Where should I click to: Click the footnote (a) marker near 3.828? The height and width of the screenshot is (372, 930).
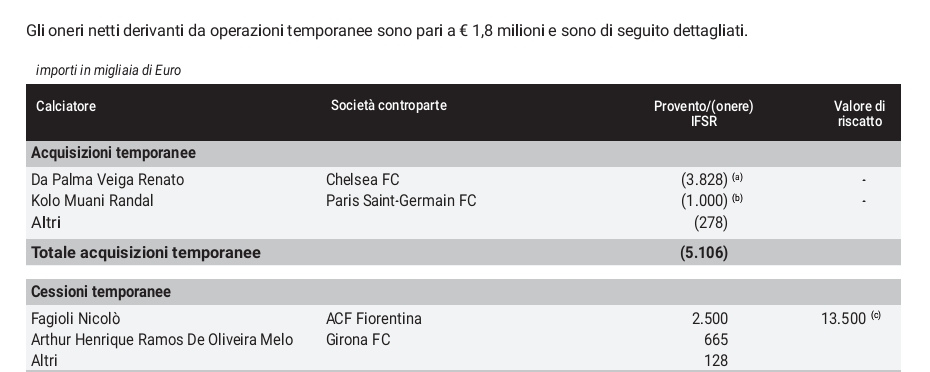click(x=737, y=176)
